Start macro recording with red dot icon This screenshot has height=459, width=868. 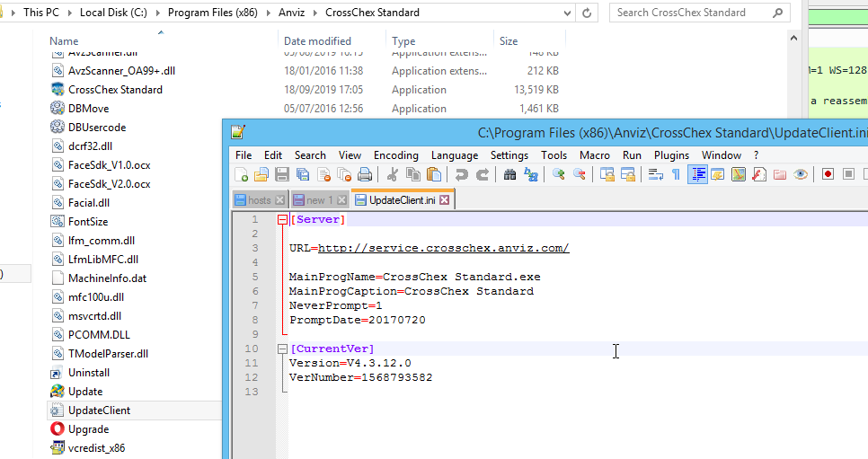click(828, 175)
